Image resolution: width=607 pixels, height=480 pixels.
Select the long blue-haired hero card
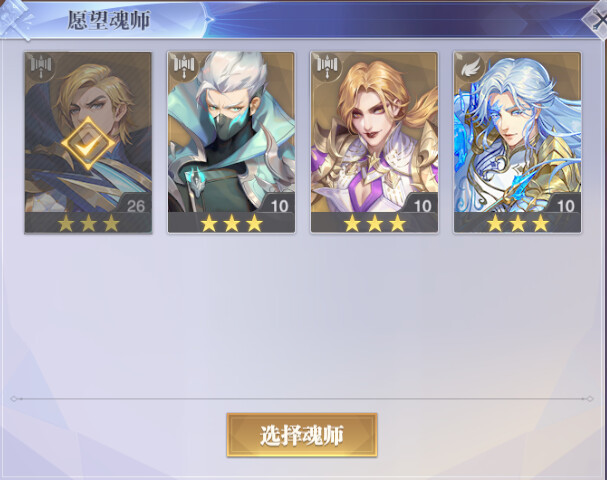pos(518,143)
